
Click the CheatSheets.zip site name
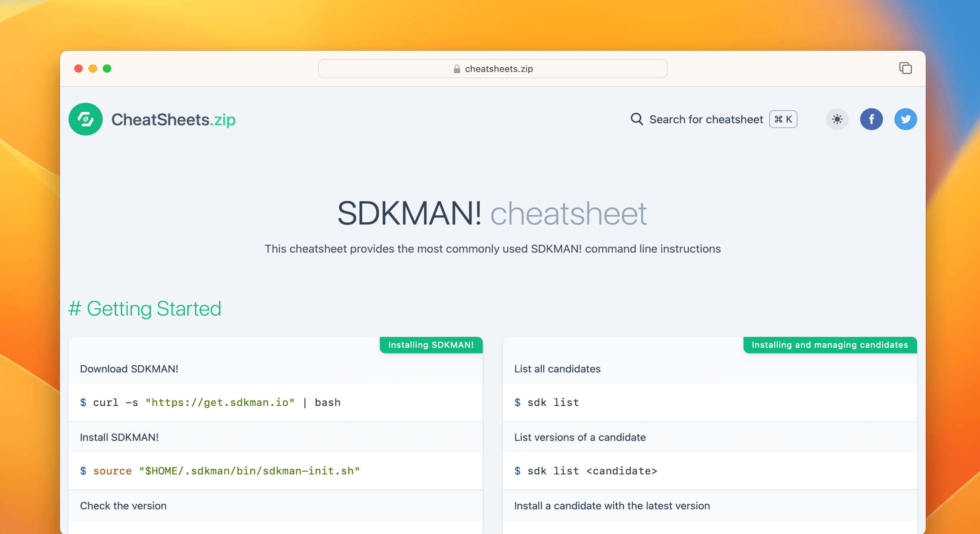(x=173, y=119)
